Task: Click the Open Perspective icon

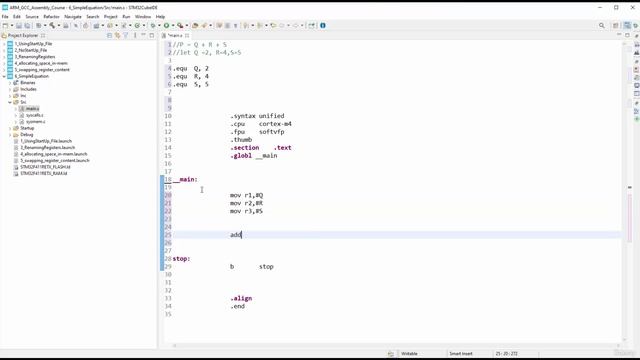Action: [616, 25]
